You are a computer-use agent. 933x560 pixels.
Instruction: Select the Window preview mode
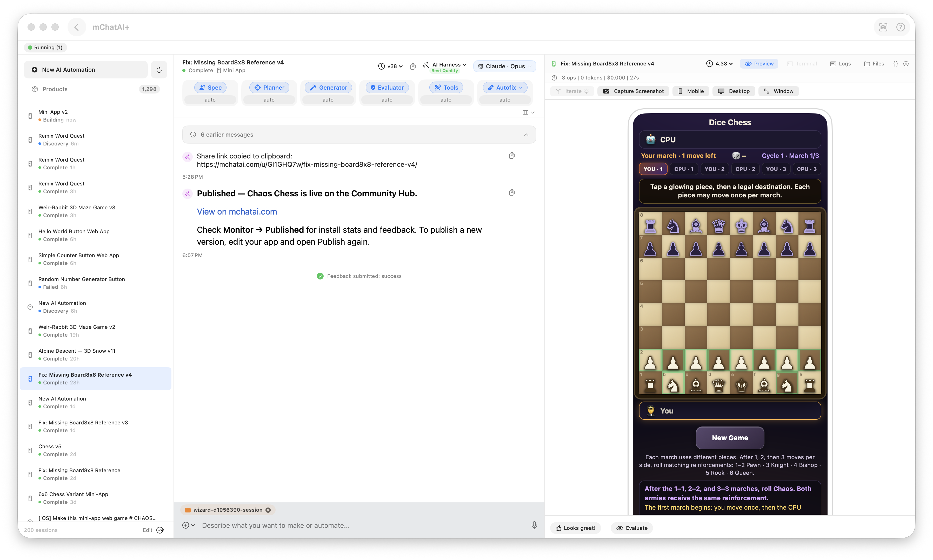tap(779, 91)
